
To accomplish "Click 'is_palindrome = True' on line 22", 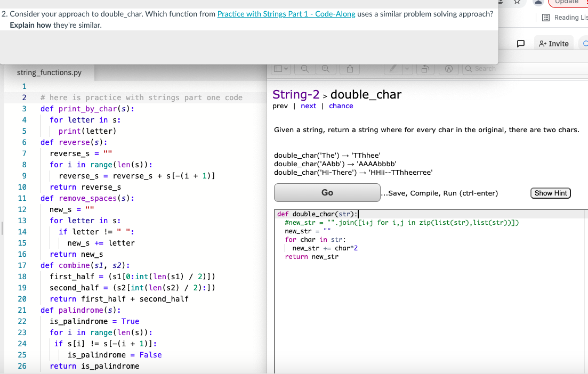I will point(94,321).
